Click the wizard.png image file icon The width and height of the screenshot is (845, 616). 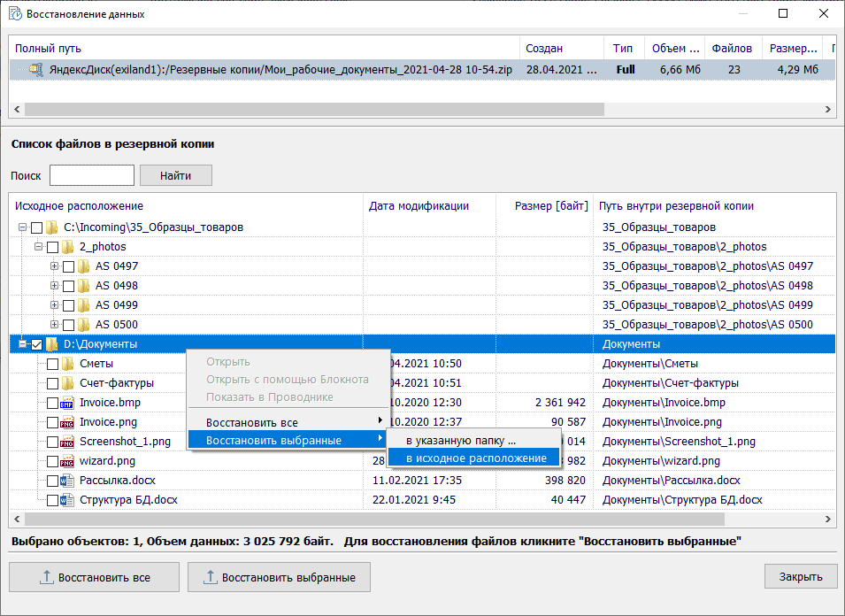pyautogui.click(x=67, y=461)
